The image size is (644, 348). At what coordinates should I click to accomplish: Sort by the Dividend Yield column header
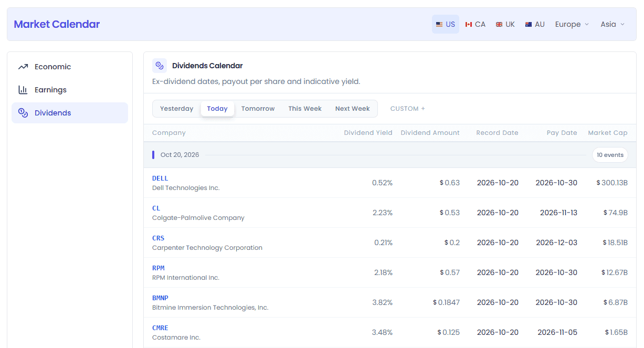(x=368, y=133)
